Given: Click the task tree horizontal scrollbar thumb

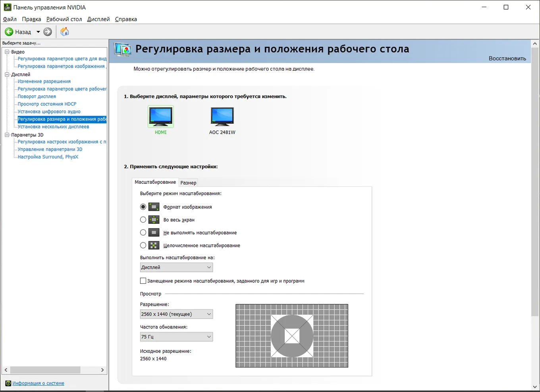Looking at the screenshot, I should click(45, 370).
